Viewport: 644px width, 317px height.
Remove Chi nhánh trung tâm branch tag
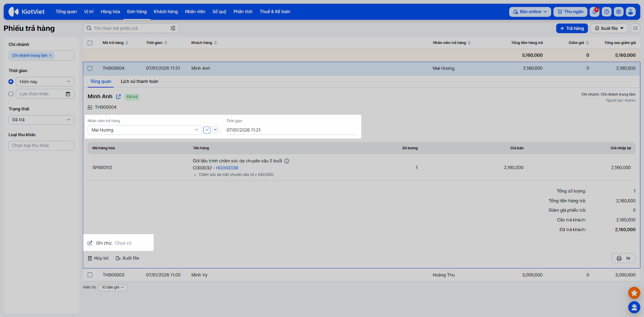(x=50, y=56)
